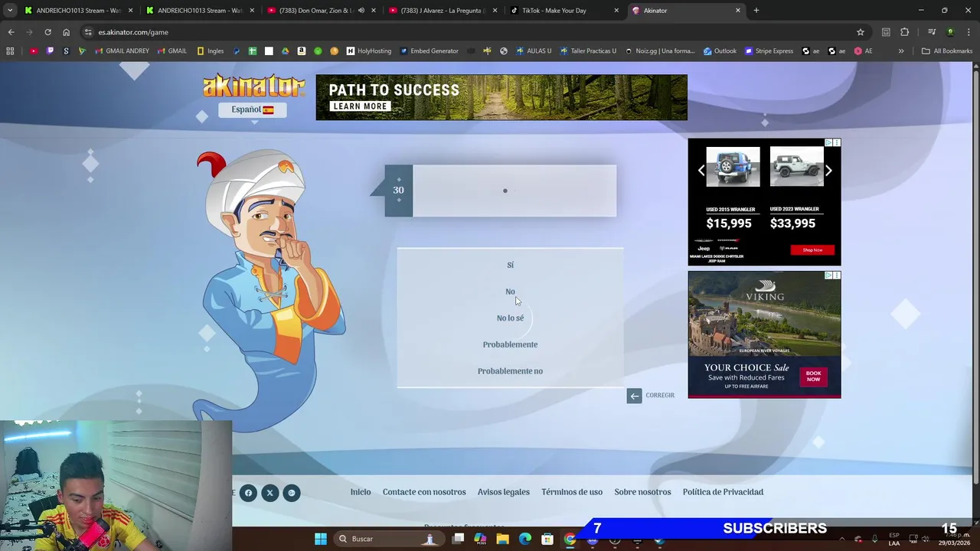The image size is (980, 551).
Task: Click the Akinator logo
Action: click(253, 86)
